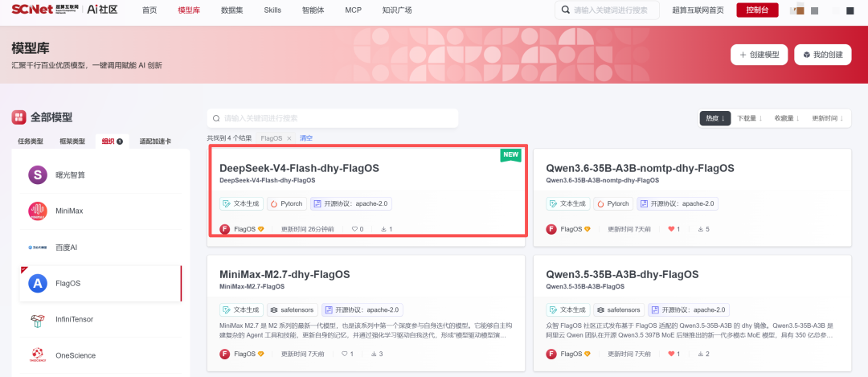Focus the model list keyword search field
Image resolution: width=868 pixels, height=377 pixels.
click(x=333, y=118)
